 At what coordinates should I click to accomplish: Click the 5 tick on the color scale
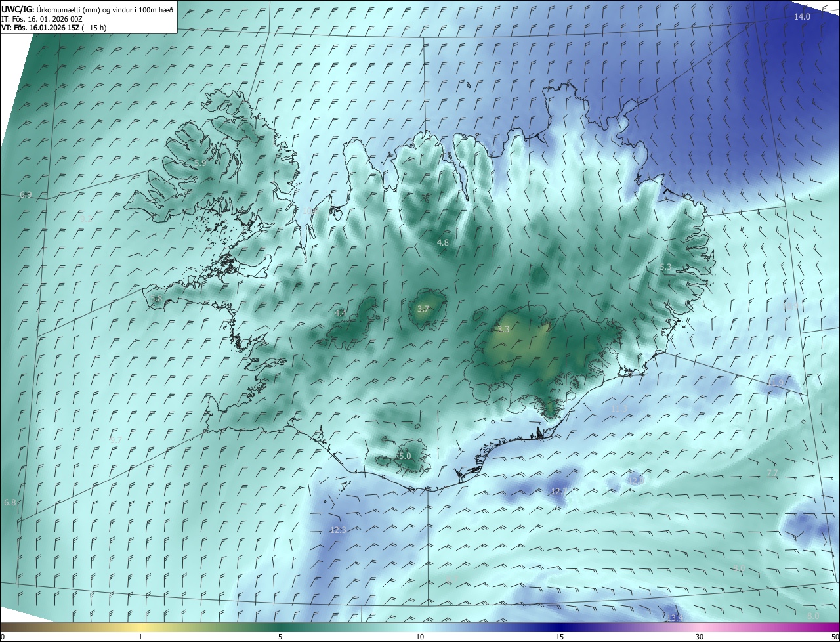[280, 637]
